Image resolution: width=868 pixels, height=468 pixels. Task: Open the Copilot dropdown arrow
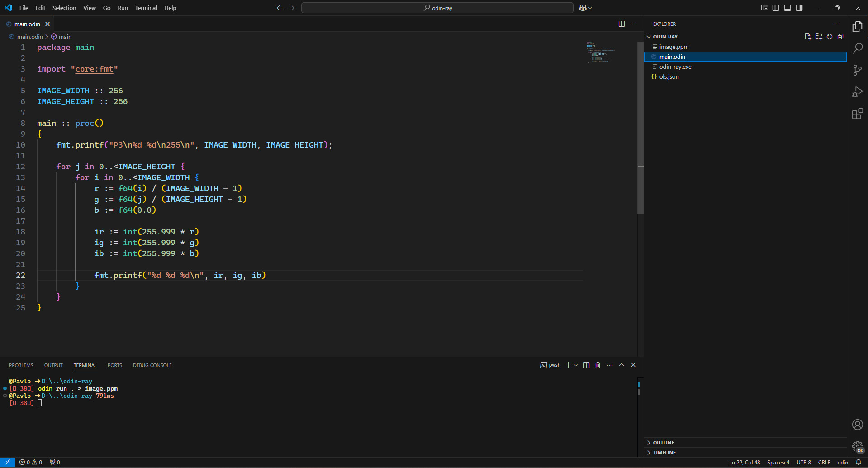590,8
